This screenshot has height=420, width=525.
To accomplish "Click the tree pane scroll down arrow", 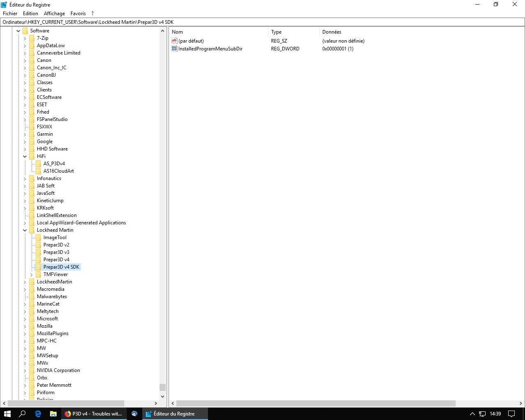I will tap(163, 396).
